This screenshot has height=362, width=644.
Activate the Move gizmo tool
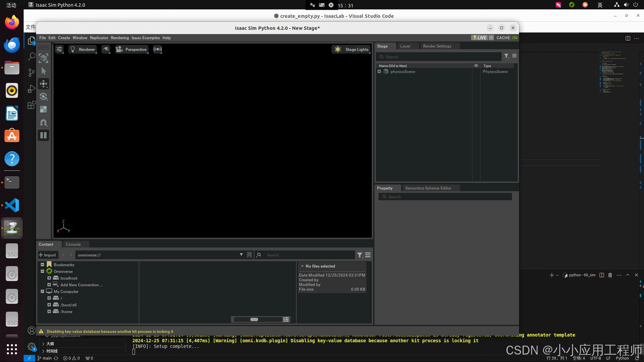pyautogui.click(x=43, y=84)
